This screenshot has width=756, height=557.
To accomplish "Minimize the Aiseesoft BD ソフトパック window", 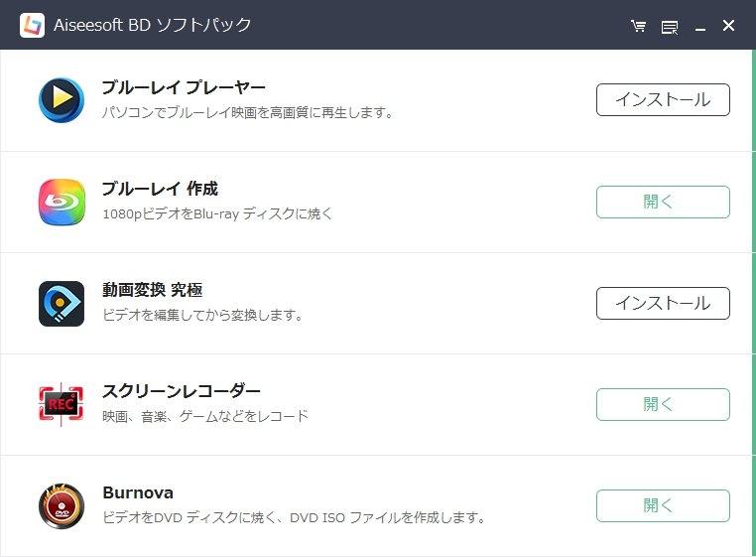I will click(x=700, y=26).
